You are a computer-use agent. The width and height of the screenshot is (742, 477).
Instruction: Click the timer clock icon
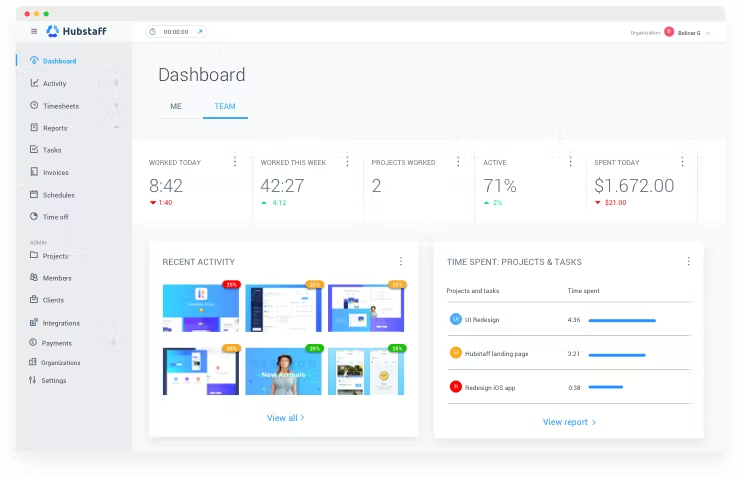tap(152, 32)
